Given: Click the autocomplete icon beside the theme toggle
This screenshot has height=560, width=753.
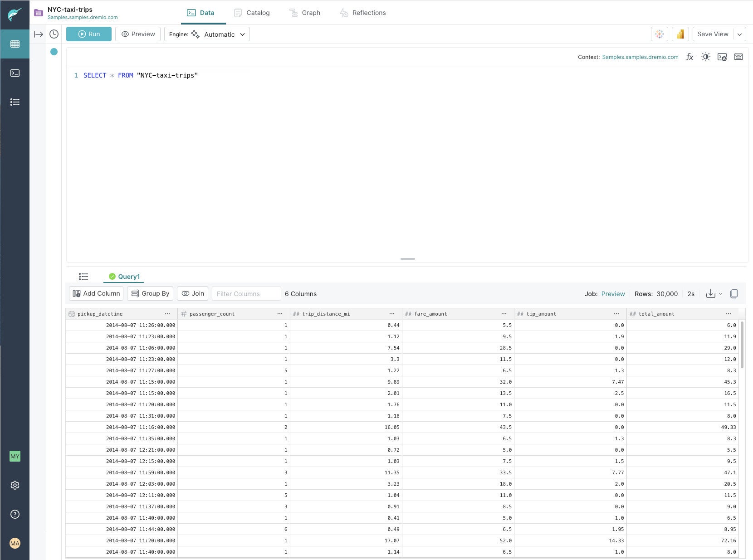Looking at the screenshot, I should point(722,57).
